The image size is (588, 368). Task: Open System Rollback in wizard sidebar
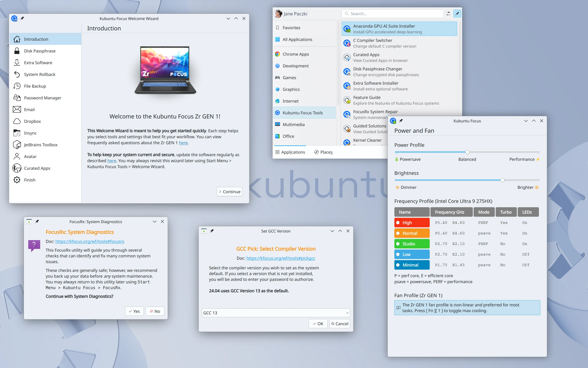click(x=45, y=74)
